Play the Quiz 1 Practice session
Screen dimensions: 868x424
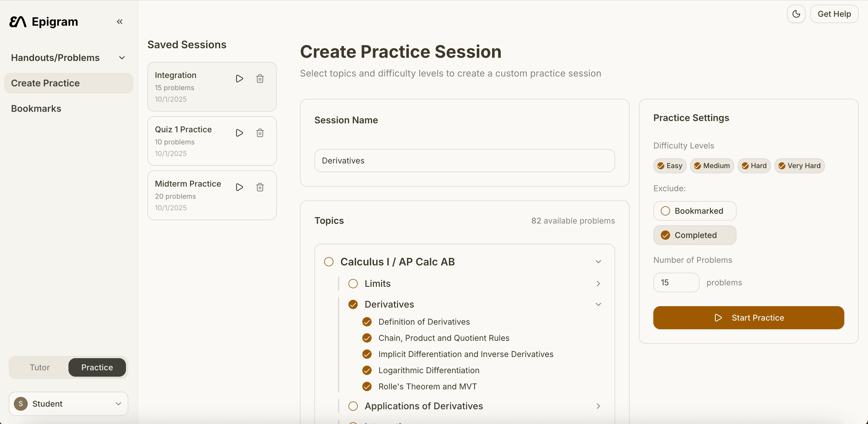(x=239, y=133)
